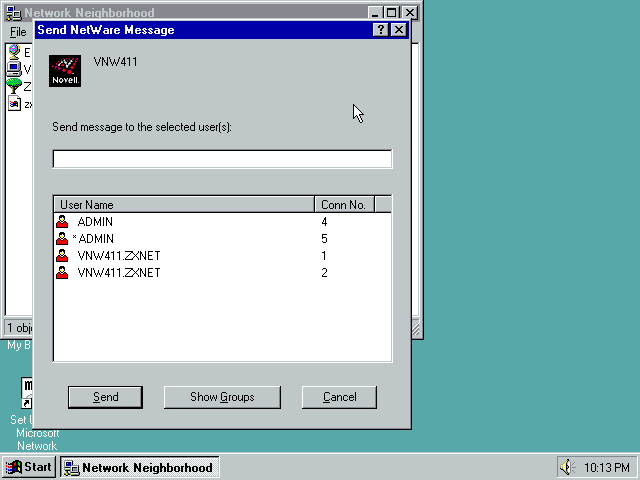The height and width of the screenshot is (480, 640).
Task: Open File menu in Network Neighborhood window
Action: pos(18,32)
